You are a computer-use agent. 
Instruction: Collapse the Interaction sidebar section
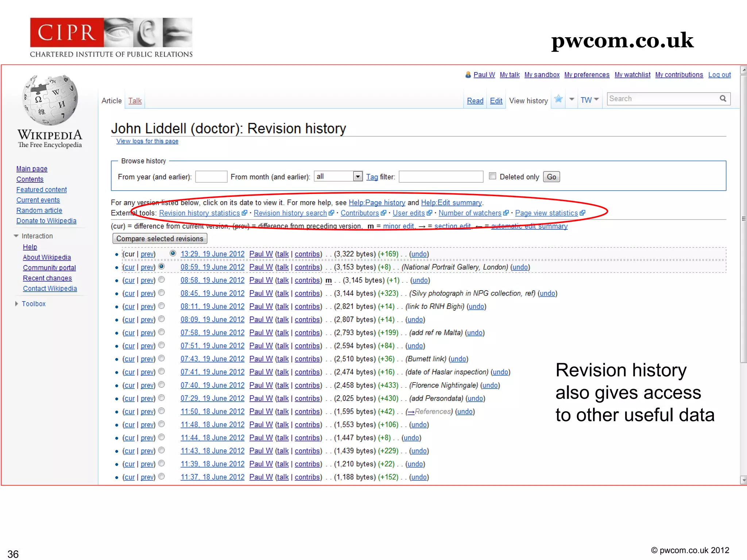(16, 236)
